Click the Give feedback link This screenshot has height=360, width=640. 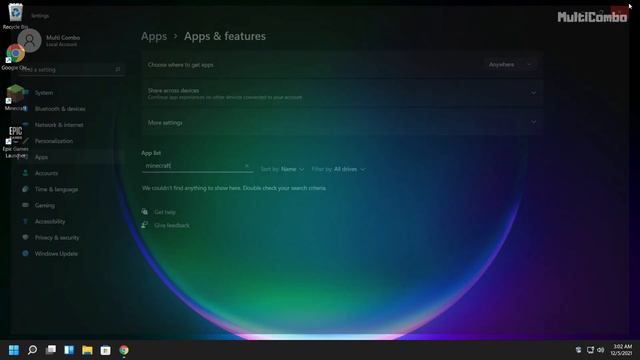click(172, 225)
